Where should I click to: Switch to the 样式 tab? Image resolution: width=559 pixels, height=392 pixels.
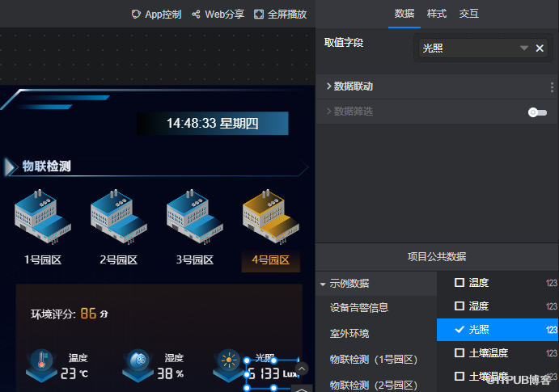pos(437,14)
